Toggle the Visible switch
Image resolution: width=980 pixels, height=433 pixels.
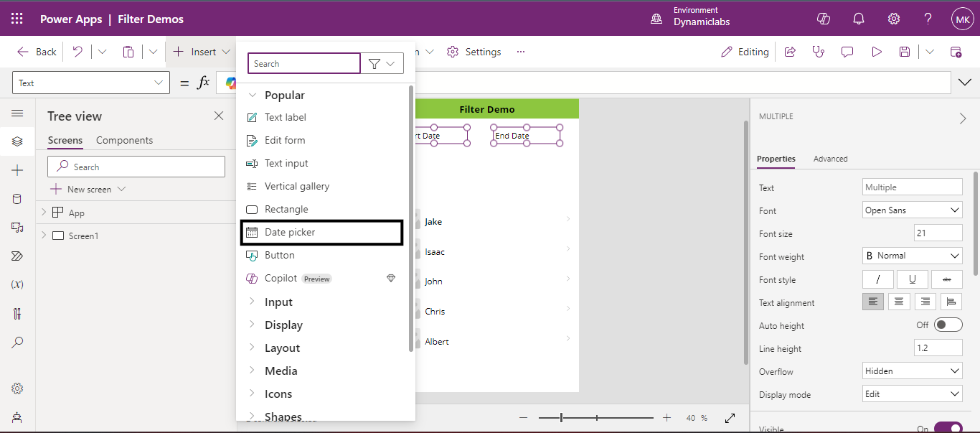tap(948, 429)
